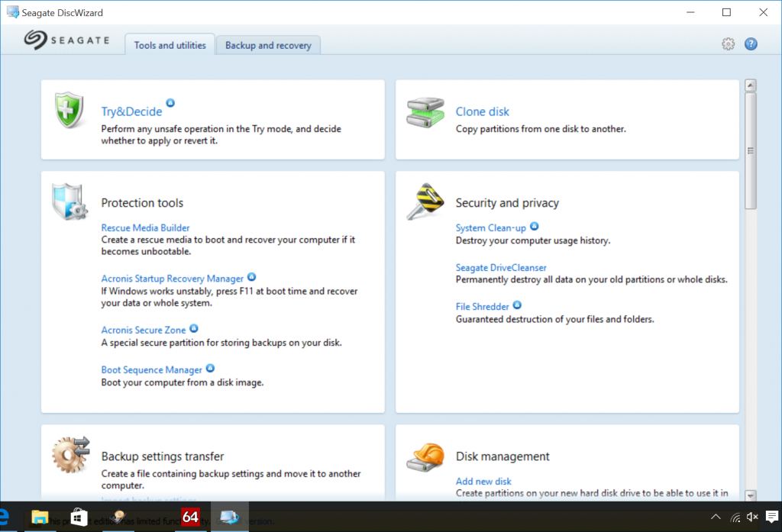The height and width of the screenshot is (532, 782).
Task: Open the Add new disk link
Action: (483, 481)
